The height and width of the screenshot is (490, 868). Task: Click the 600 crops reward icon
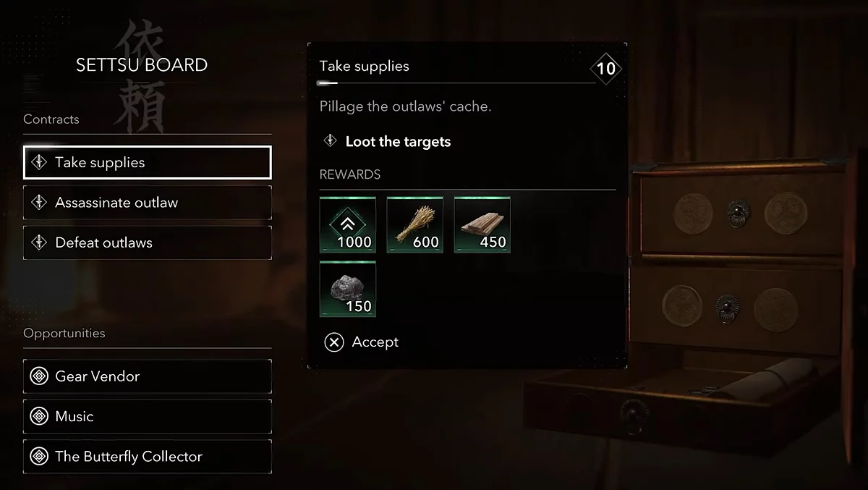click(x=415, y=225)
